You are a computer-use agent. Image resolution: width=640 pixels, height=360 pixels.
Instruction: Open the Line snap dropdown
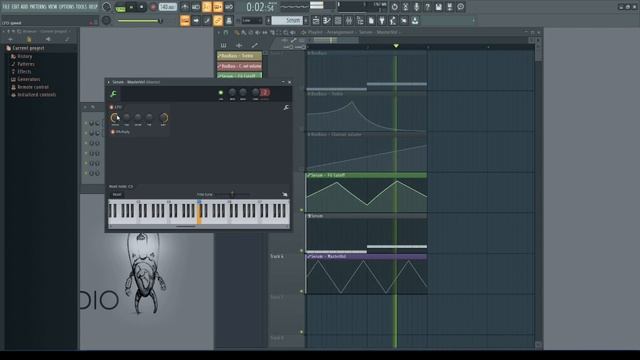click(251, 20)
